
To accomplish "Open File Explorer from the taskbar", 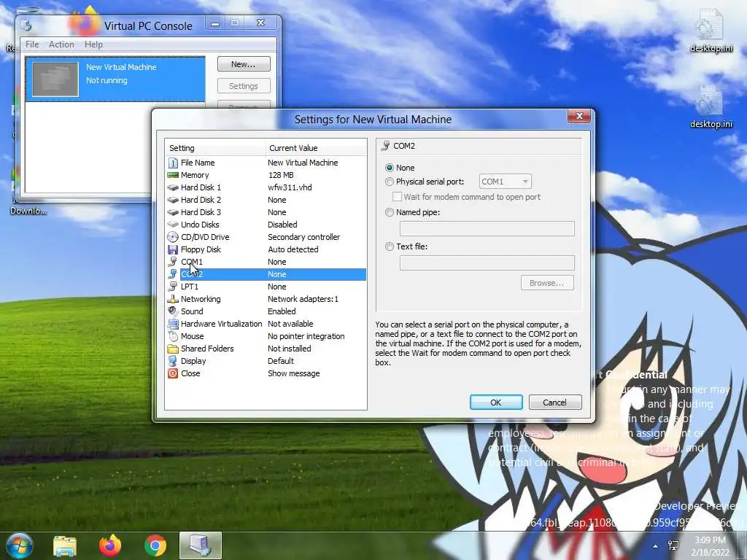I will pyautogui.click(x=65, y=546).
